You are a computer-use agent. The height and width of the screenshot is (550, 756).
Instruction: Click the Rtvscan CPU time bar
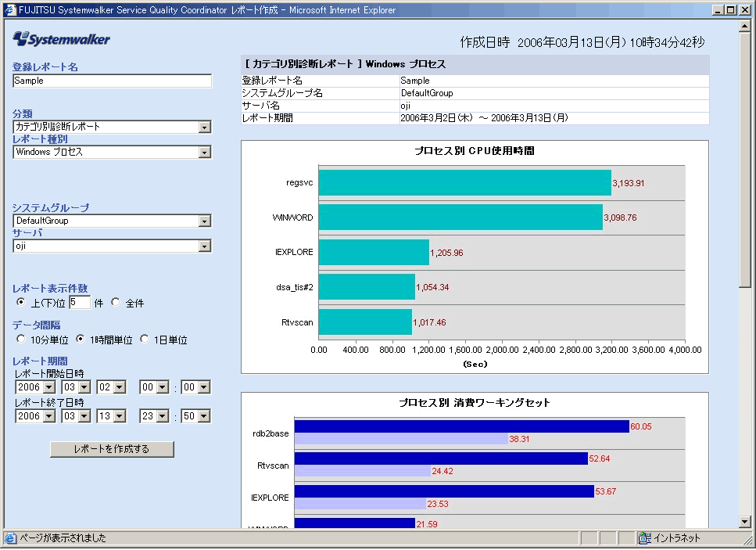pos(365,322)
